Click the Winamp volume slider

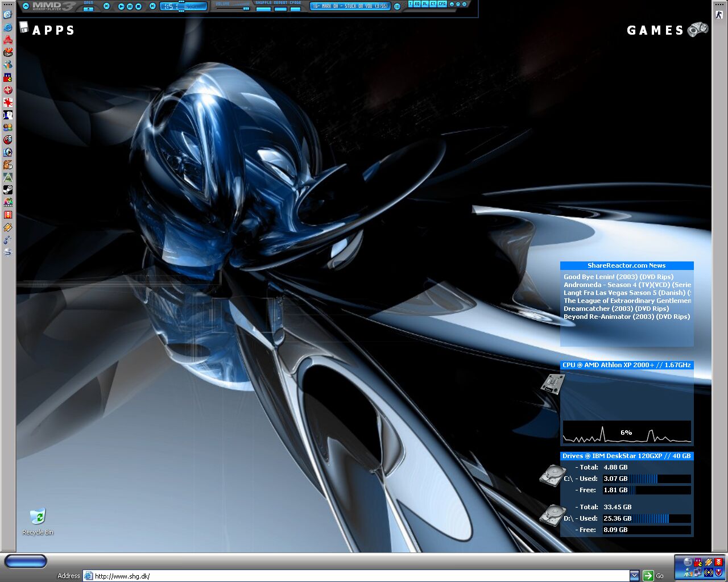point(233,9)
